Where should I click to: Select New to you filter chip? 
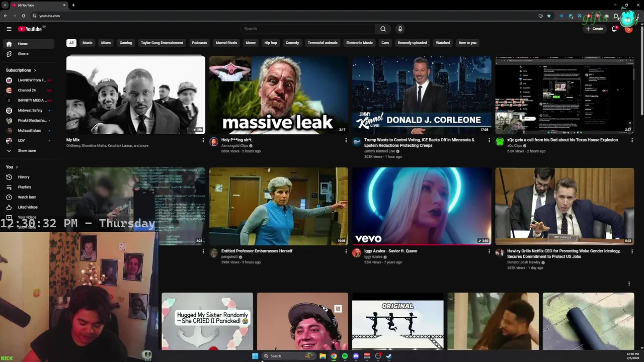point(467,43)
